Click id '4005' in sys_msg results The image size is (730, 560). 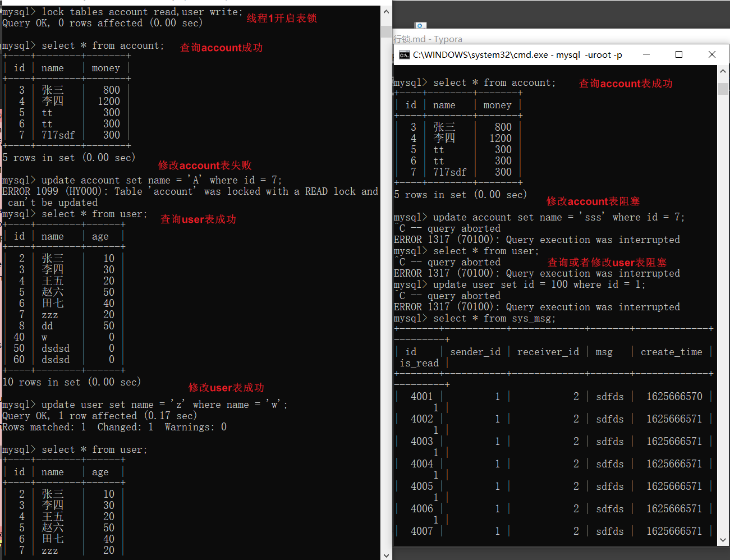coord(422,486)
